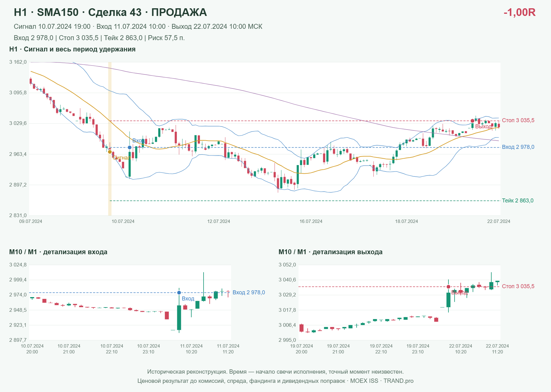This screenshot has height=392, width=551.
Task: Click the 12.07.2024 date axis label
Action: [219, 221]
